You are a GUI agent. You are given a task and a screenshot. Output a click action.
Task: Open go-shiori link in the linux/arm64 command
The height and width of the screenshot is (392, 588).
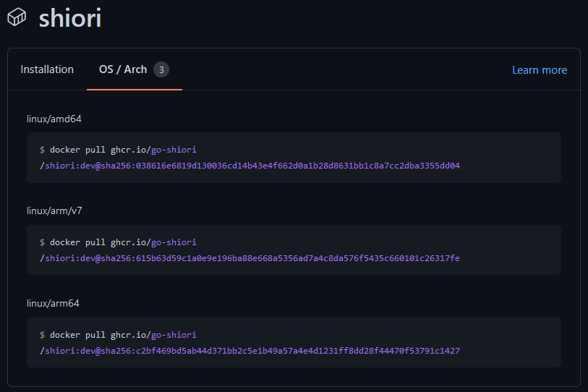coord(174,335)
